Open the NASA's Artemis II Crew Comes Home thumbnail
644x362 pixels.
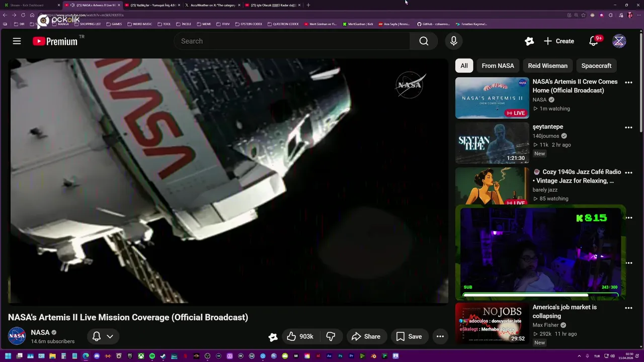492,98
